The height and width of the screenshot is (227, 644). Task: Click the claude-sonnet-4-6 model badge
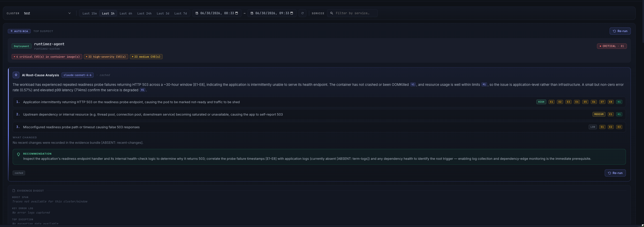click(x=78, y=75)
